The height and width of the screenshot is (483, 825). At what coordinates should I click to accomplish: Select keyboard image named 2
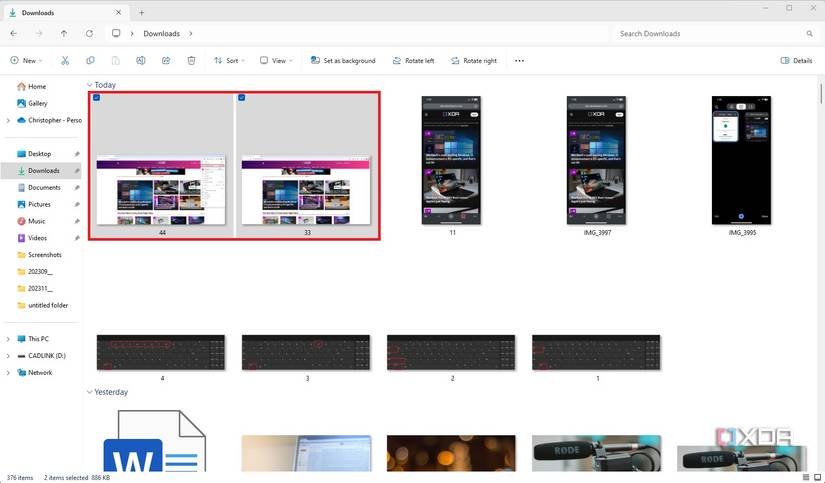point(451,353)
